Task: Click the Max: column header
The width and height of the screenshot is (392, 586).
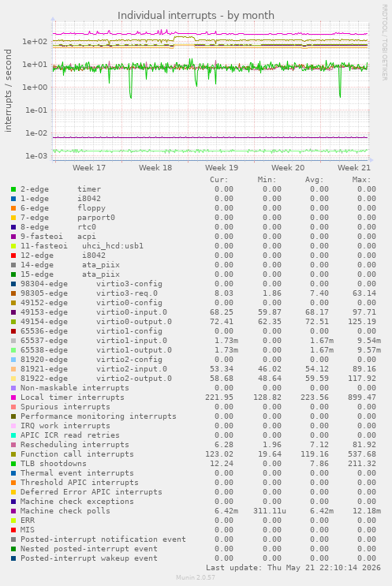Action: click(361, 180)
